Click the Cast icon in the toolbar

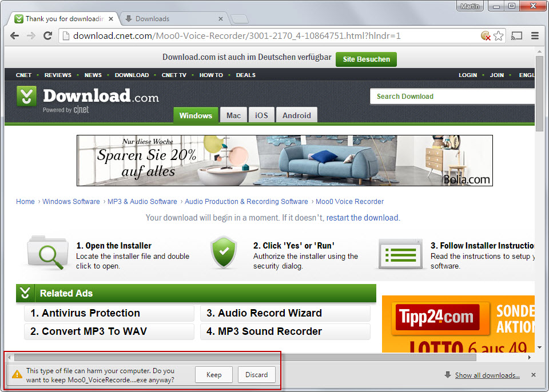click(517, 35)
